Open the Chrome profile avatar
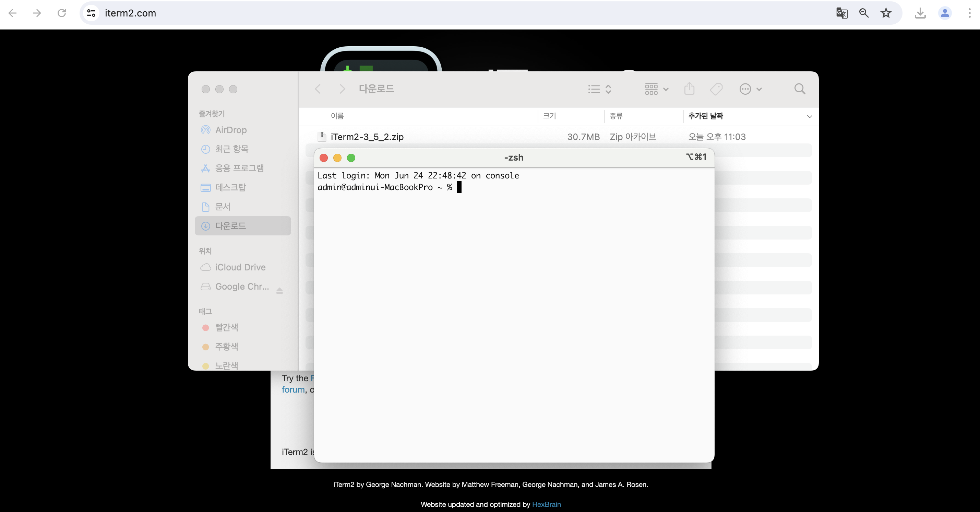 tap(945, 13)
